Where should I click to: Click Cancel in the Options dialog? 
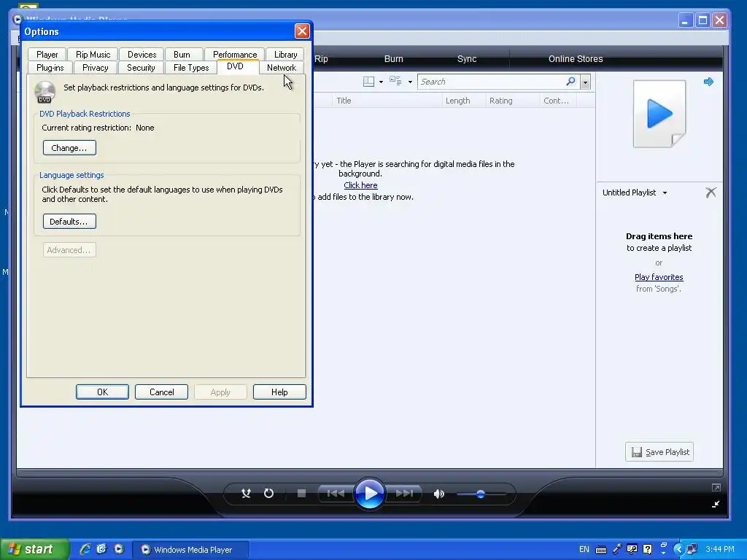point(161,392)
